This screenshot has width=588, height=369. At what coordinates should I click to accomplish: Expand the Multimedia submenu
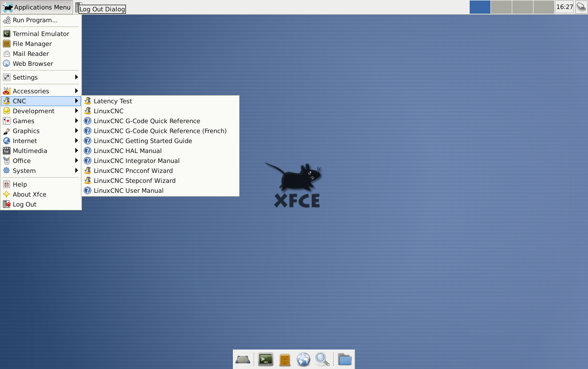pos(41,151)
